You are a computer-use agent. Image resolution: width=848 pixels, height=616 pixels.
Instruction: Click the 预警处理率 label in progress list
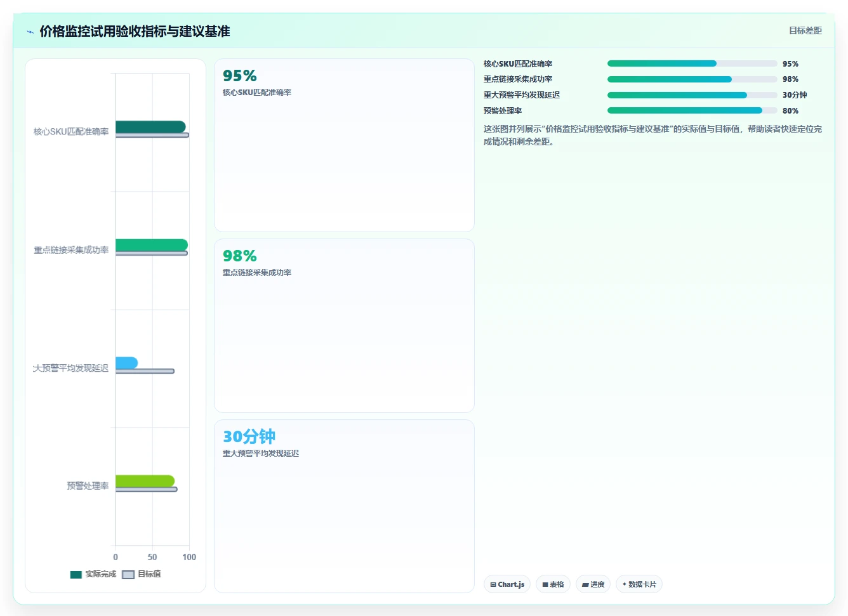pos(503,110)
